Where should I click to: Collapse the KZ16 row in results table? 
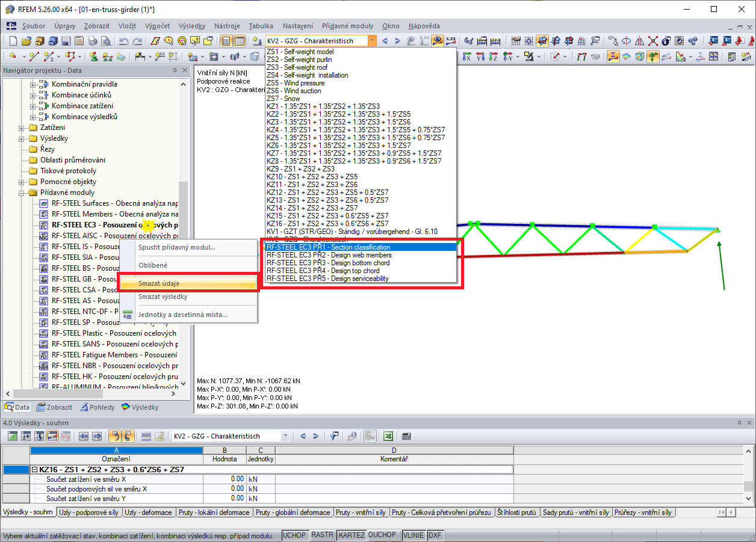[x=34, y=469]
